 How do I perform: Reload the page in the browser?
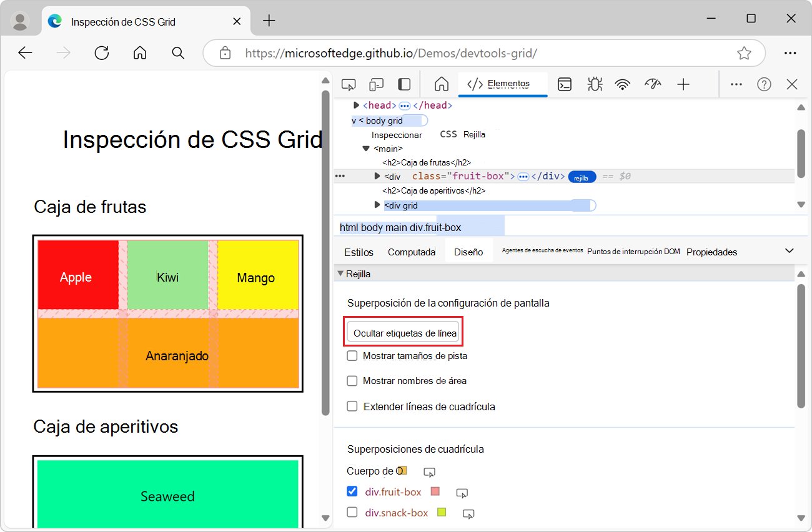[101, 53]
